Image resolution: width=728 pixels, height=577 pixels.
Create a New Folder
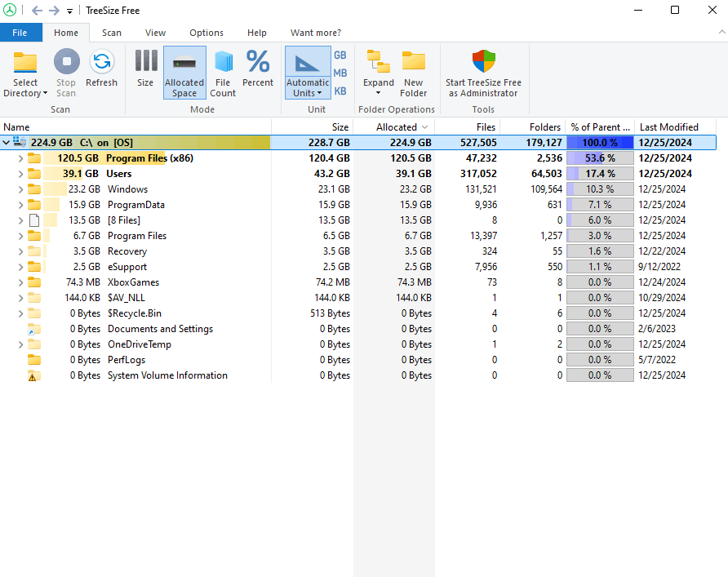[413, 73]
